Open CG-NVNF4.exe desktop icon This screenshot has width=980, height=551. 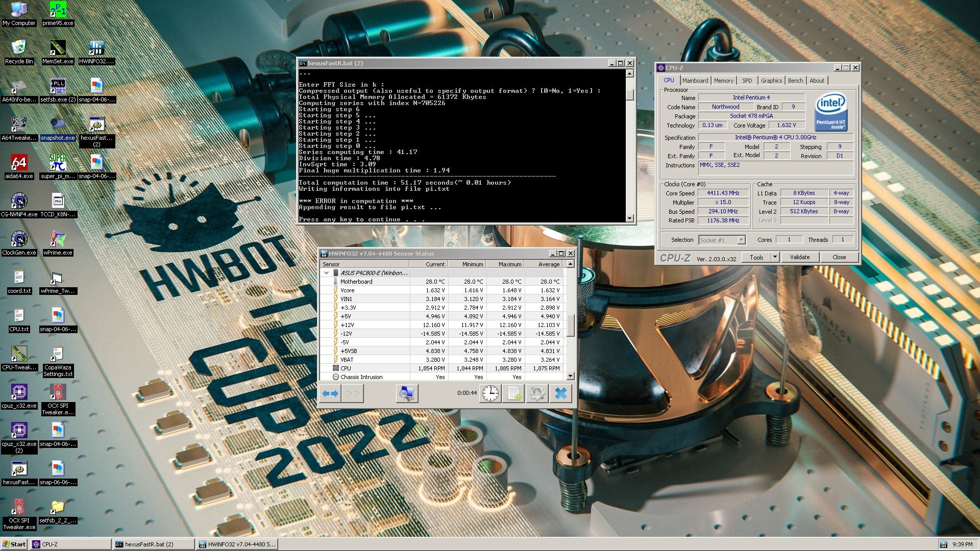pyautogui.click(x=19, y=205)
